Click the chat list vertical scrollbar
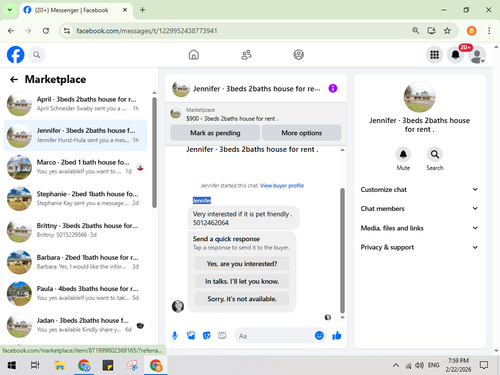Screen dimensions: 500x375 pos(154,153)
